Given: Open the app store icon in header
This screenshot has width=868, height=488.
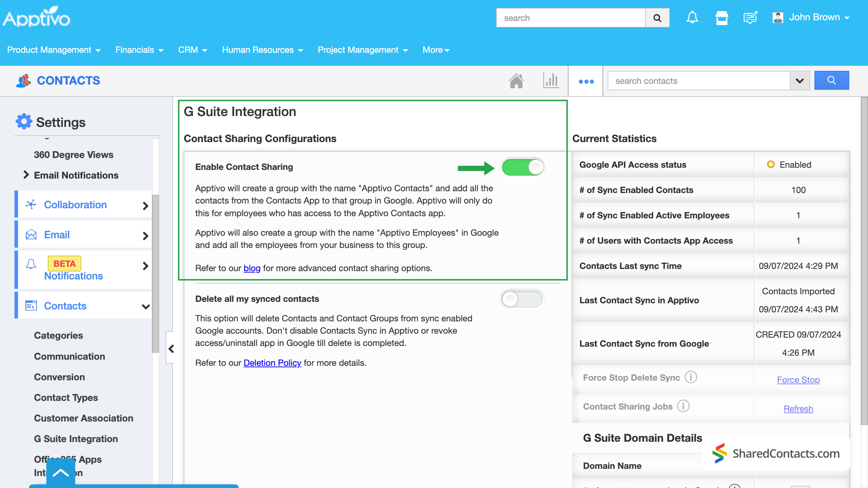Looking at the screenshot, I should (x=722, y=17).
